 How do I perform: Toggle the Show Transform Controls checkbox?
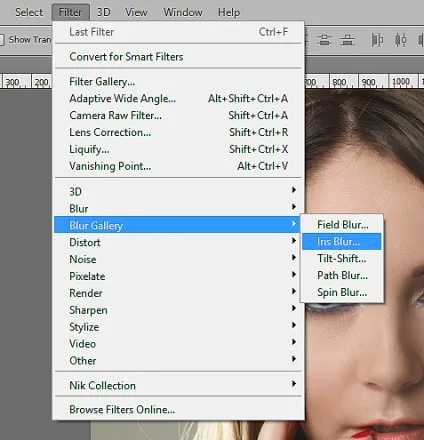pyautogui.click(x=2, y=40)
